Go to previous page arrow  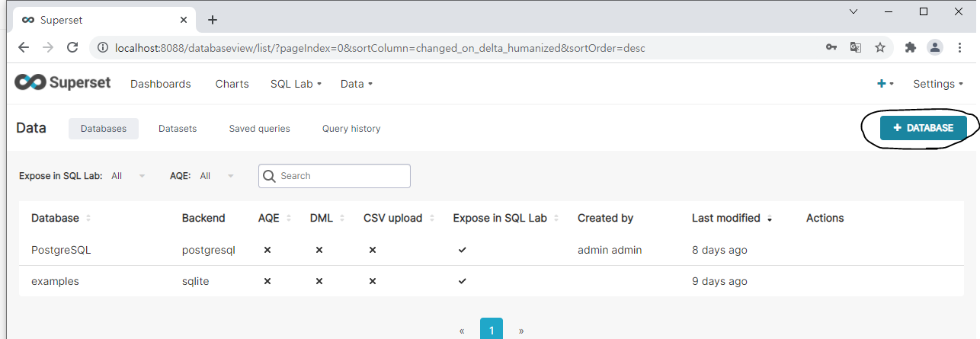pyautogui.click(x=462, y=331)
